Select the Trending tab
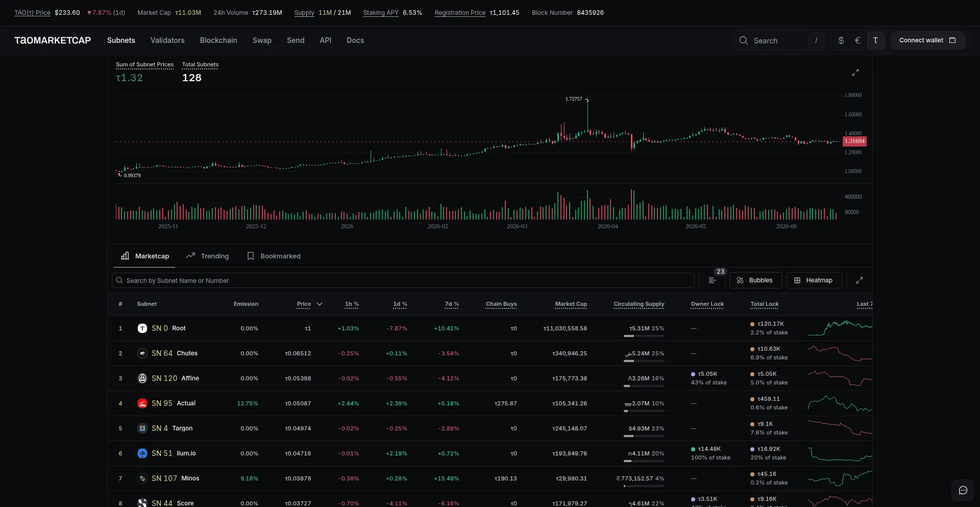Image resolution: width=980 pixels, height=507 pixels. pos(207,256)
